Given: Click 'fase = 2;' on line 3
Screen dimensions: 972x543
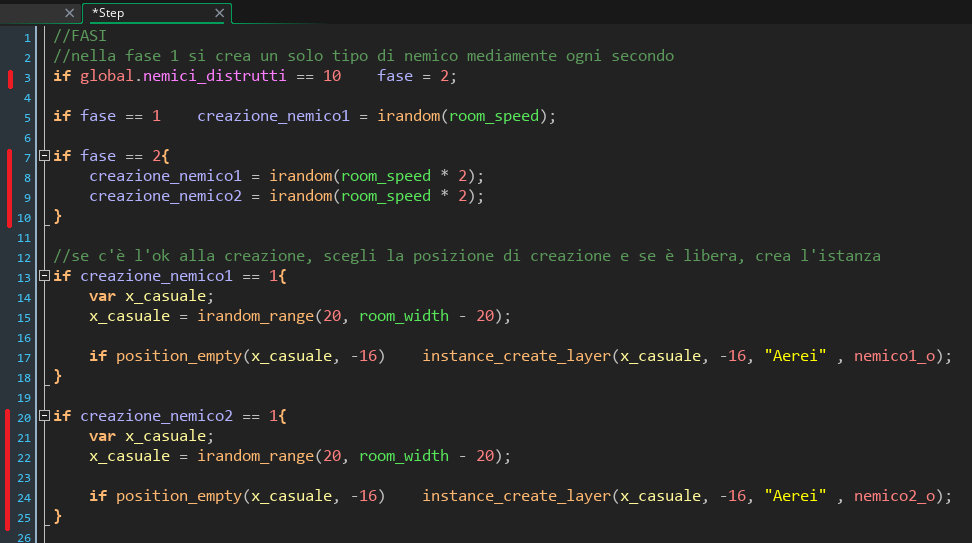Looking at the screenshot, I should [417, 76].
